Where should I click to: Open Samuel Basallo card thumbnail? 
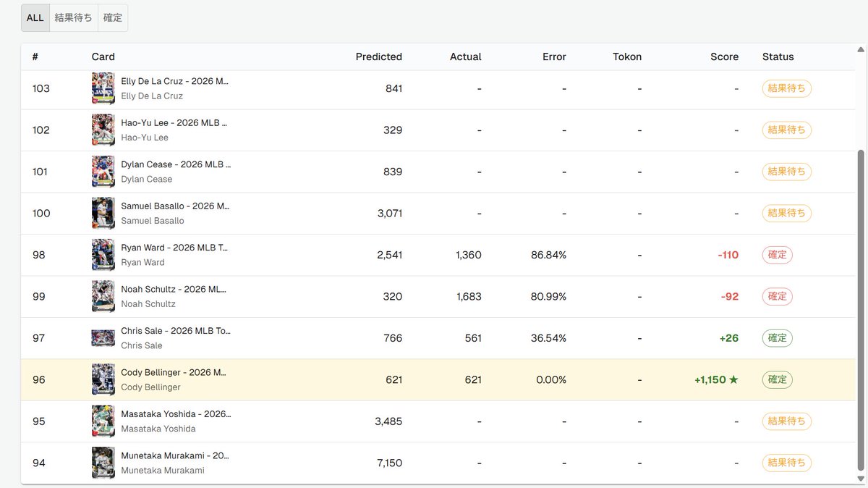pyautogui.click(x=103, y=214)
